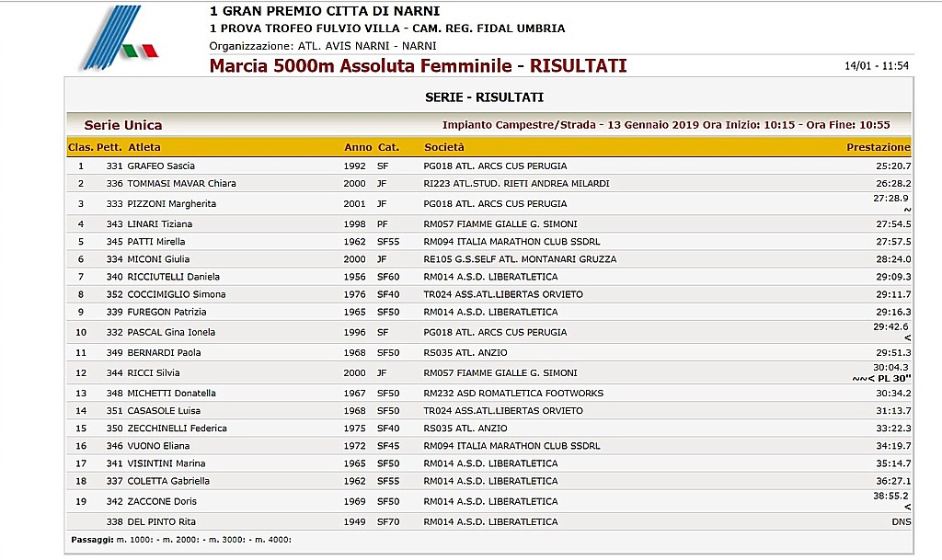Viewport: 942px width, 560px height.
Task: Click birth year 1949
Action: [354, 521]
